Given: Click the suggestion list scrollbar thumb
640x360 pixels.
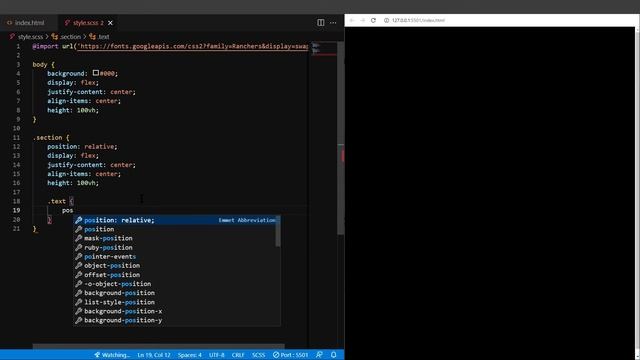Looking at the screenshot, I should [x=278, y=231].
